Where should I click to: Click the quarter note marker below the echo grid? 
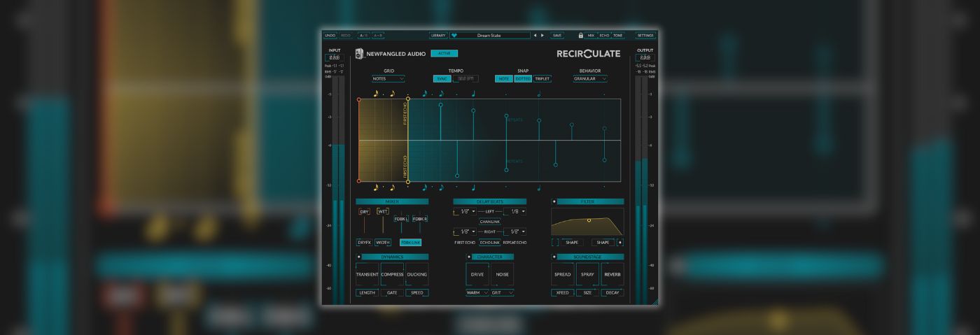(x=473, y=187)
